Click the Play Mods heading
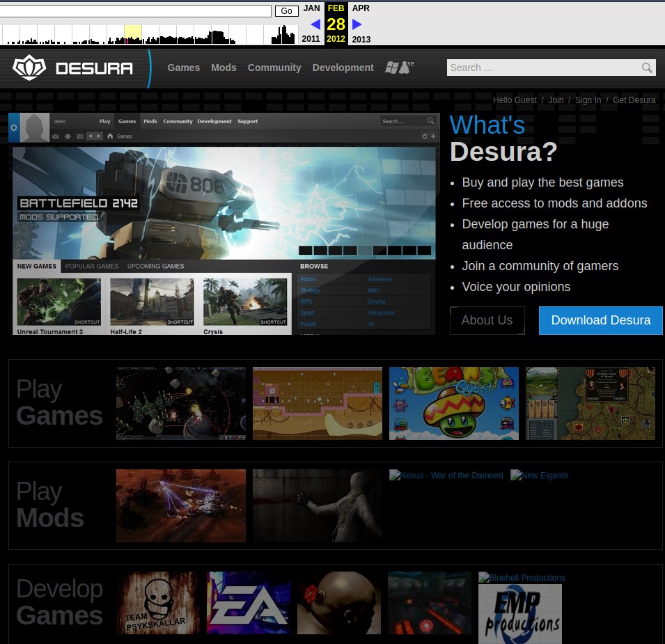 tap(50, 505)
